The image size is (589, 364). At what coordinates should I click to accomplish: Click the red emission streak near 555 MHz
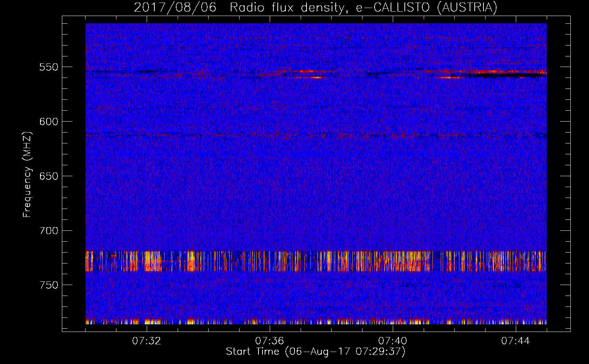pyautogui.click(x=486, y=72)
